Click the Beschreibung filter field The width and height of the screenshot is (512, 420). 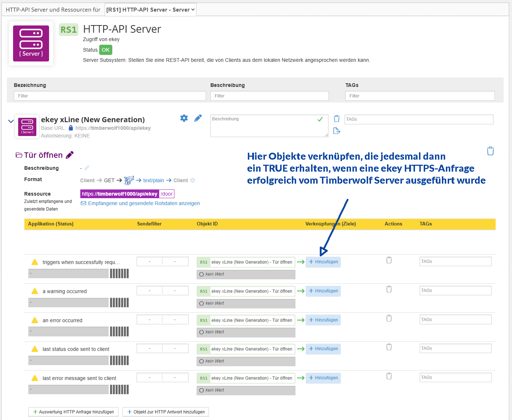[270, 96]
